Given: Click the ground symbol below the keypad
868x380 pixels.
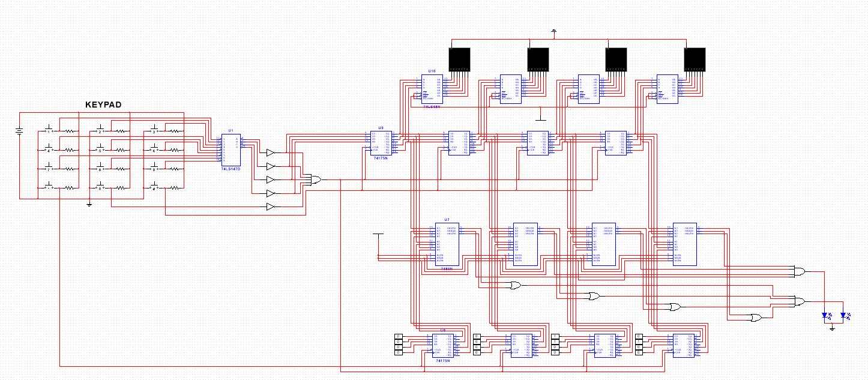Looking at the screenshot, I should pos(89,205).
